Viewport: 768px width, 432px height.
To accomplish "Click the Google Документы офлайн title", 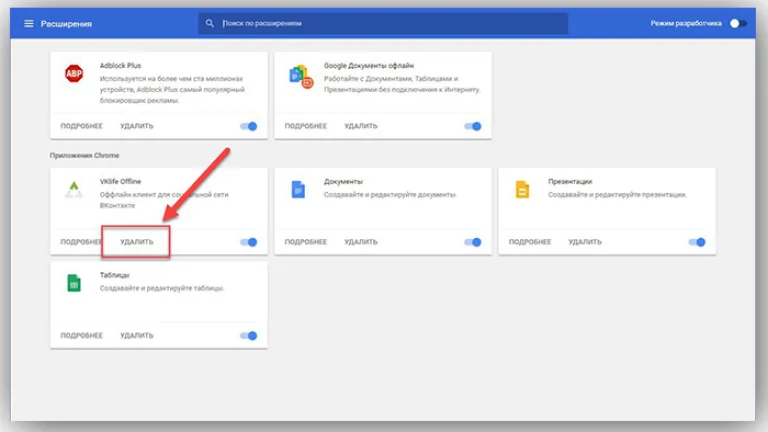I will pos(369,65).
